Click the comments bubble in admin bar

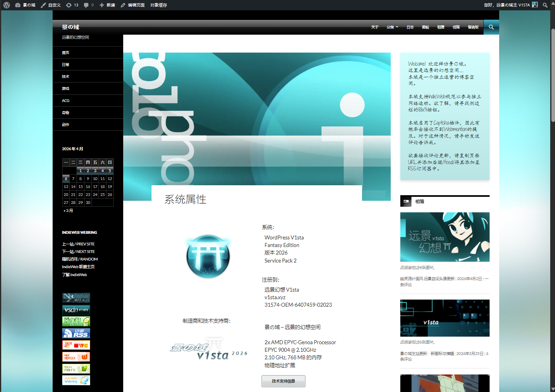89,5
